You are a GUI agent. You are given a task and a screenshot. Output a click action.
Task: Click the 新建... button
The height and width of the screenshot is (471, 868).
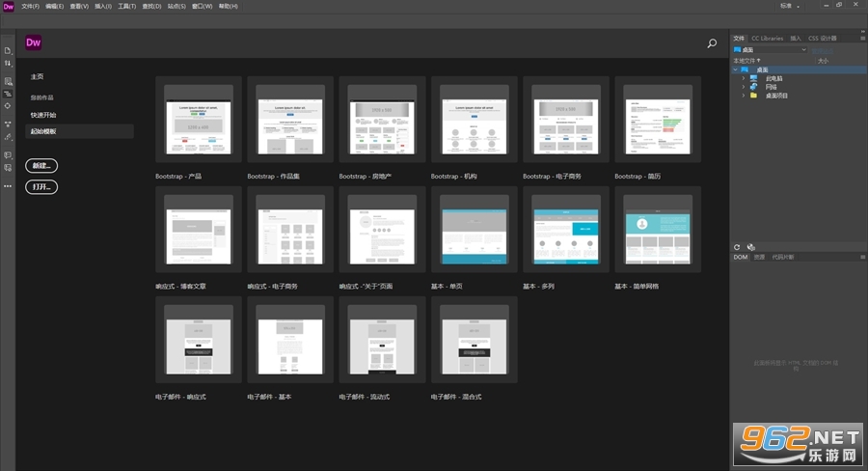(x=41, y=166)
